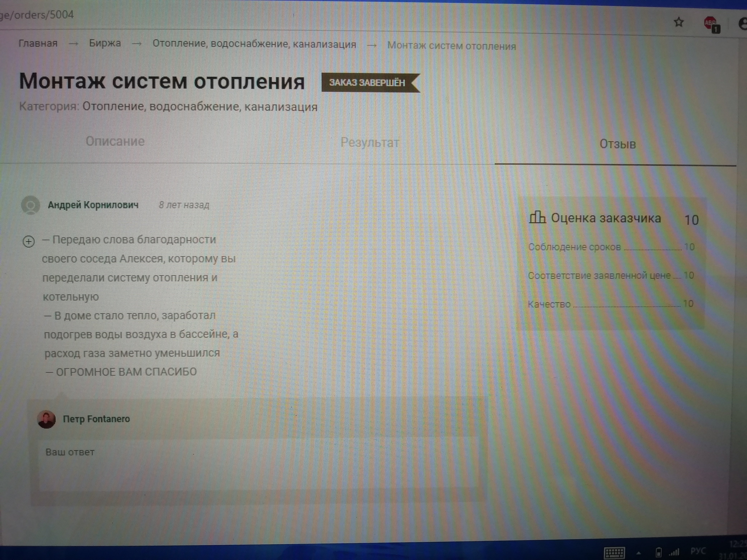Click Андрей Корнилович's avatar icon

pyautogui.click(x=31, y=205)
